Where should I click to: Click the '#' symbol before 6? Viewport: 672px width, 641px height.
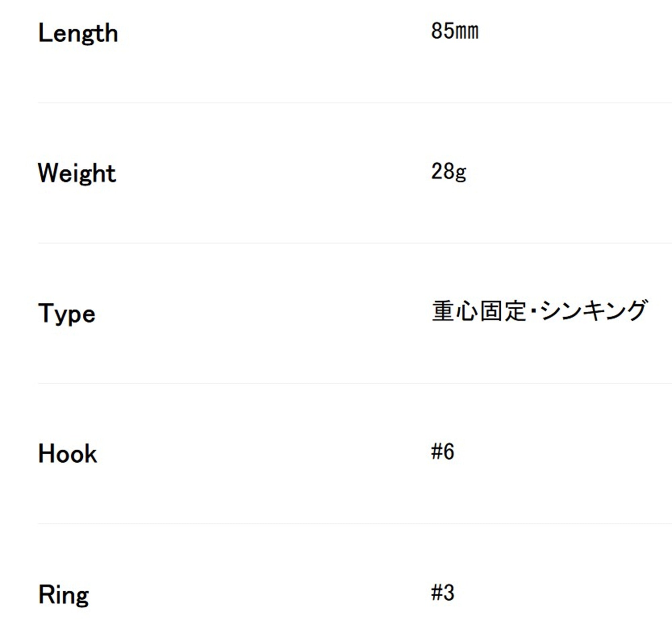point(437,452)
